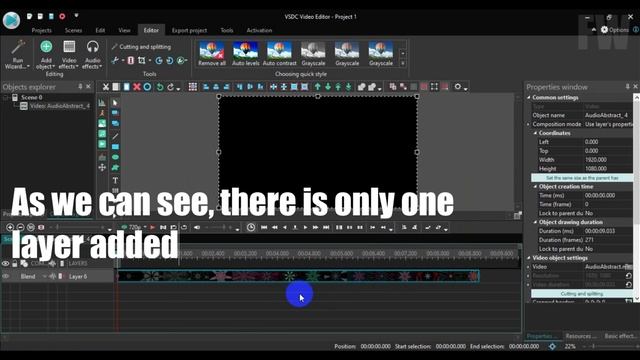Screen dimensions: 640x360
Task: Toggle all layers visibility eye in header
Action: click(6, 264)
